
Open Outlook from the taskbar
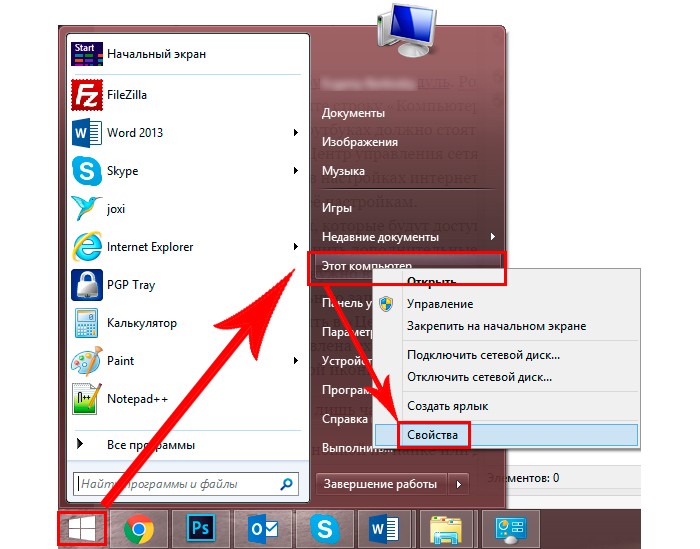pos(263,529)
